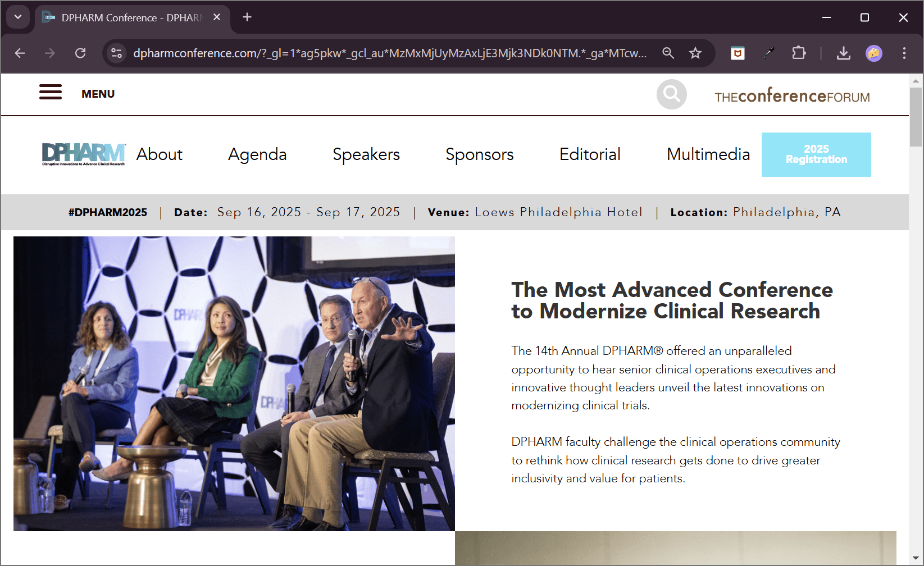924x566 pixels.
Task: View site information icon in address bar
Action: [117, 53]
